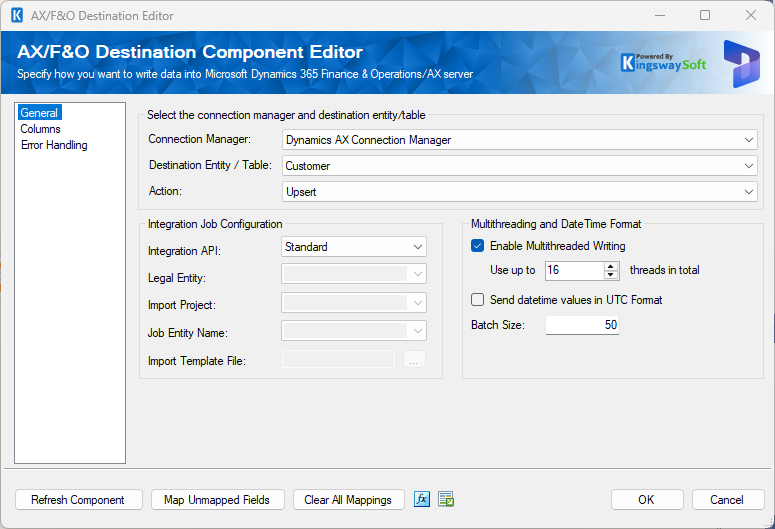Maximize the Destination Editor window
Screen dimensions: 775x529
point(705,15)
